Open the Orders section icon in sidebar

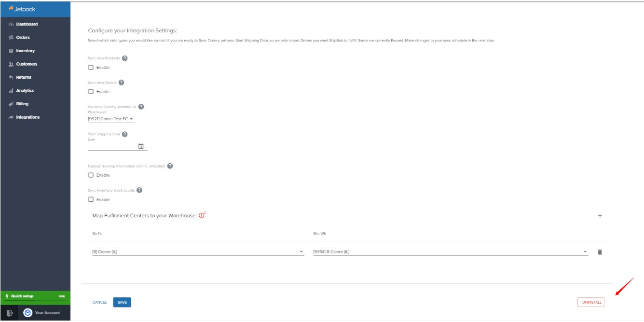[x=10, y=37]
